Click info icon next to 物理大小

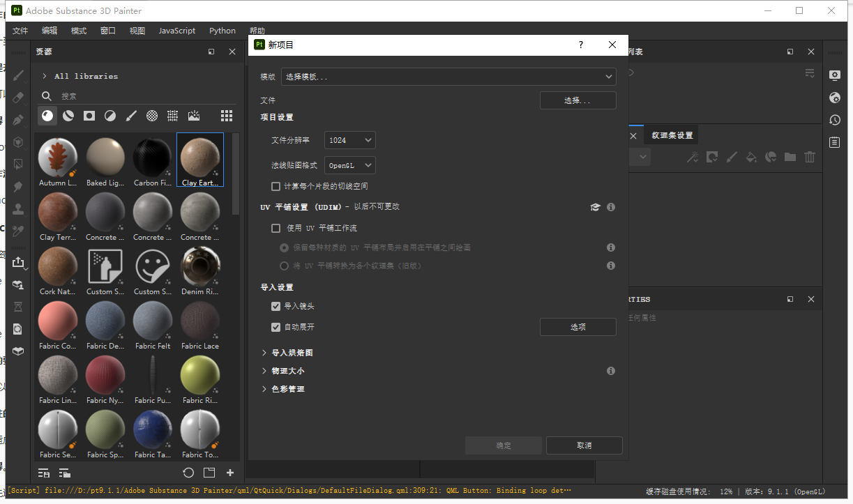coord(611,371)
